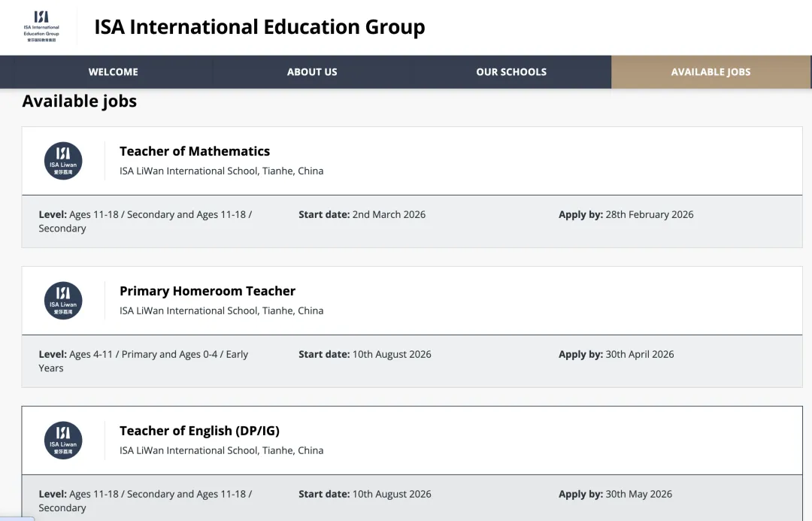Click school location under Teacher of English
Image resolution: width=812 pixels, height=521 pixels.
[x=221, y=450]
